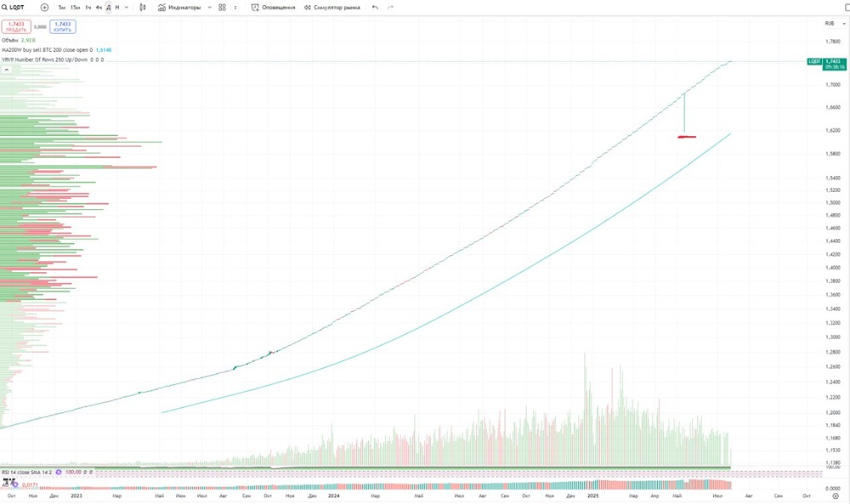Add a symbol to compare with the plus icon
This screenshot has width=850, height=504.
click(x=44, y=8)
